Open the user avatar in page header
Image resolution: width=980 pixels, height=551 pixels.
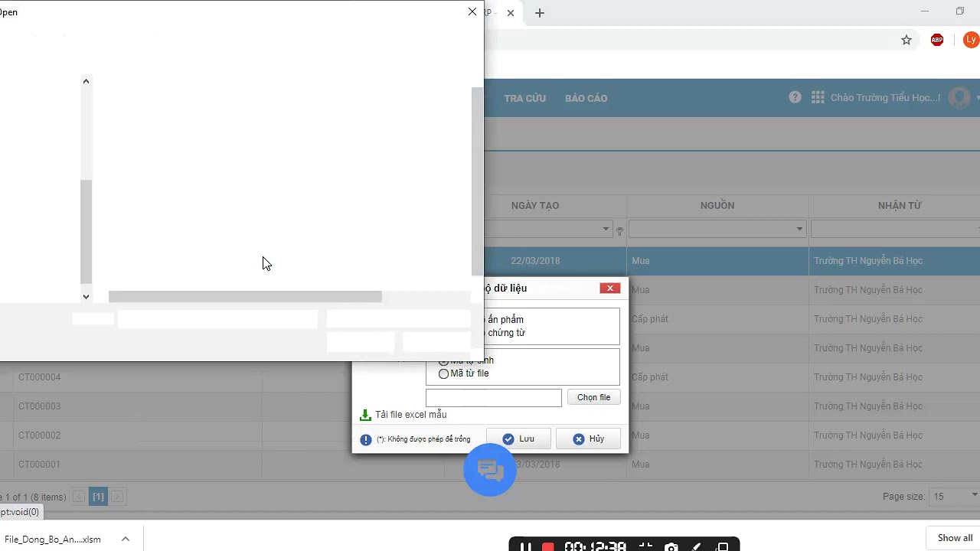pyautogui.click(x=959, y=97)
